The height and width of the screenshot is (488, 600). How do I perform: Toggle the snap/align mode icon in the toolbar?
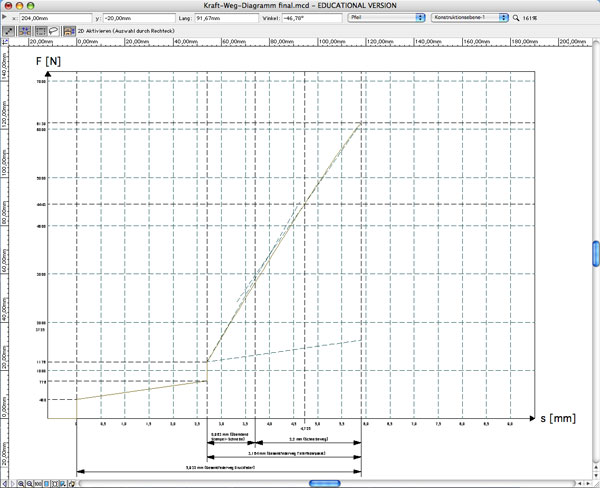pyautogui.click(x=24, y=31)
